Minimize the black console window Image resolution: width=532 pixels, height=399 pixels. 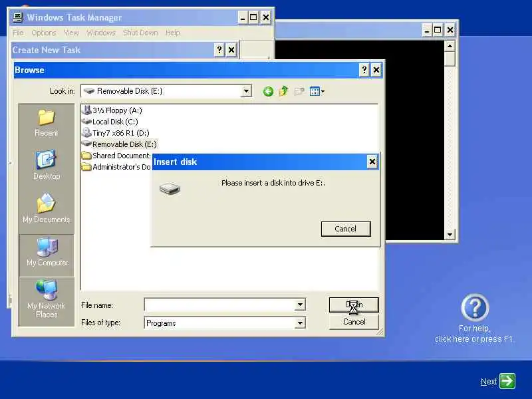427,30
